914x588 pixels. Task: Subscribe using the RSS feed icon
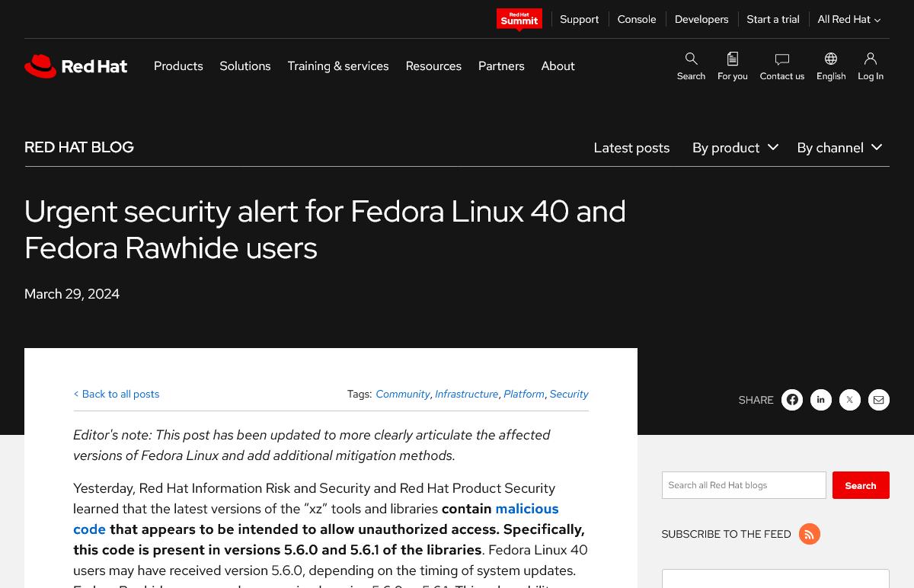point(809,534)
